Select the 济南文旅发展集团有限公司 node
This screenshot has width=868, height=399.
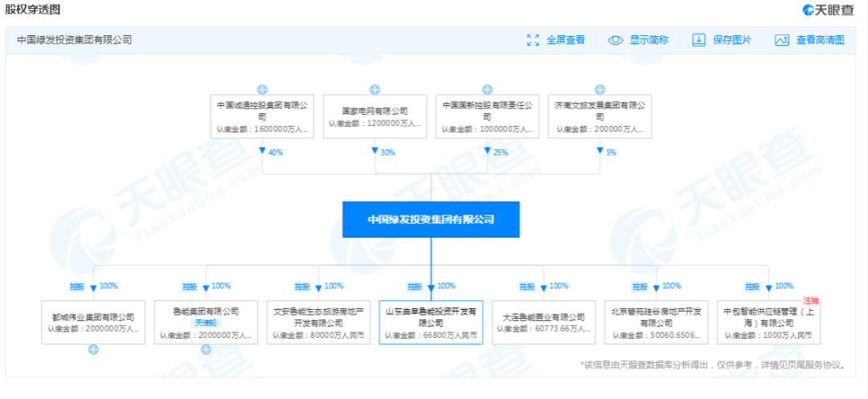pyautogui.click(x=600, y=116)
